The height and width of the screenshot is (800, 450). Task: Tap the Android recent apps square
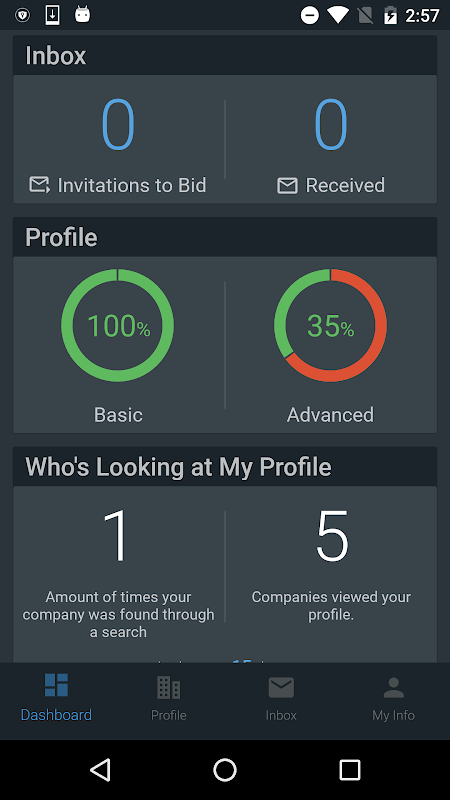coord(350,769)
